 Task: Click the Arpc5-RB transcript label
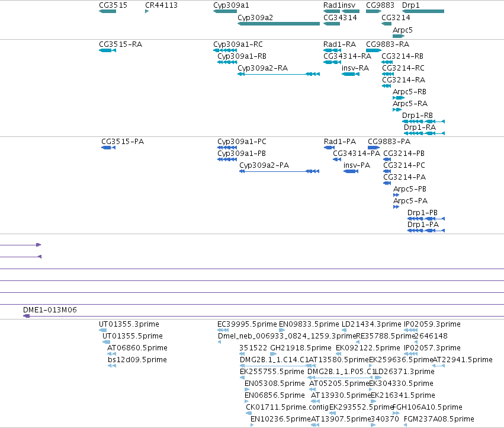tap(409, 92)
